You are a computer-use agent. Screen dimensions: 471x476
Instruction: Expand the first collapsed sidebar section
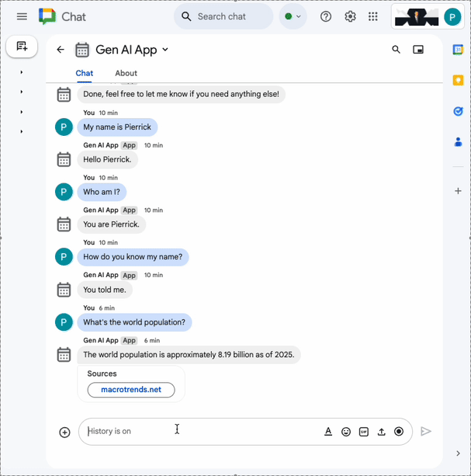coord(21,72)
